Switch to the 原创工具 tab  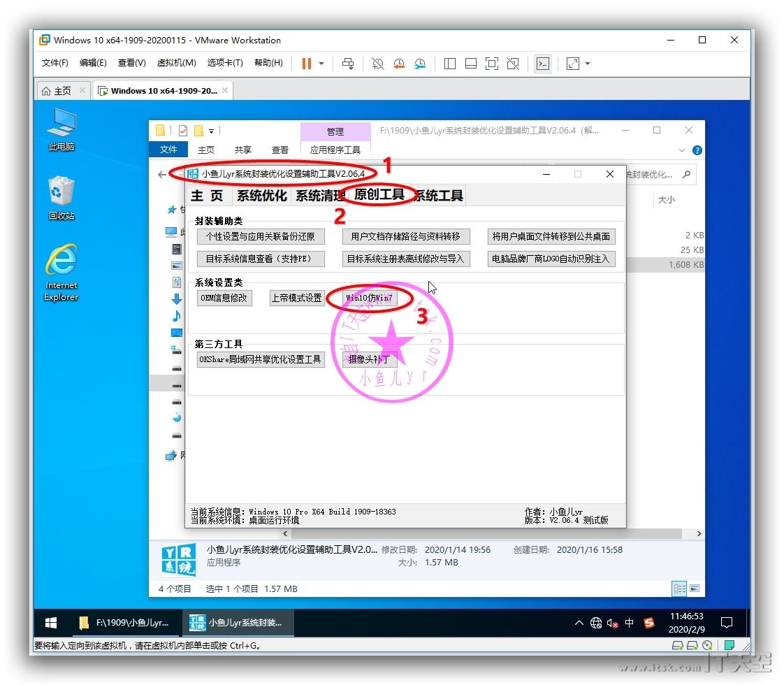coord(379,194)
